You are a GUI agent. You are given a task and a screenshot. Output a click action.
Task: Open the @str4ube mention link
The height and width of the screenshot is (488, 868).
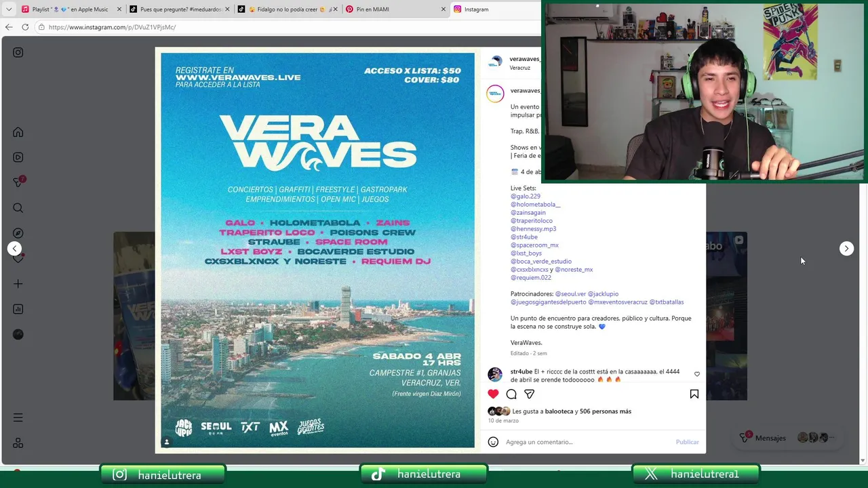click(524, 237)
